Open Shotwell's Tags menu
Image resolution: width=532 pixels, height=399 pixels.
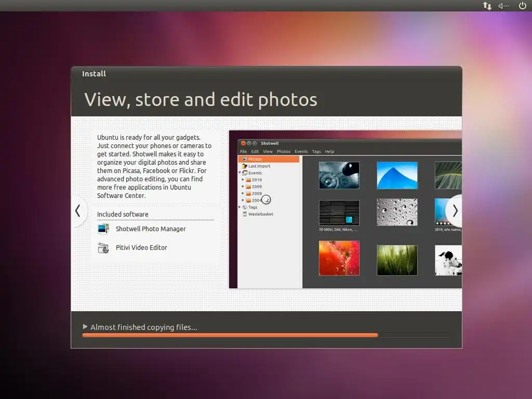pyautogui.click(x=316, y=152)
